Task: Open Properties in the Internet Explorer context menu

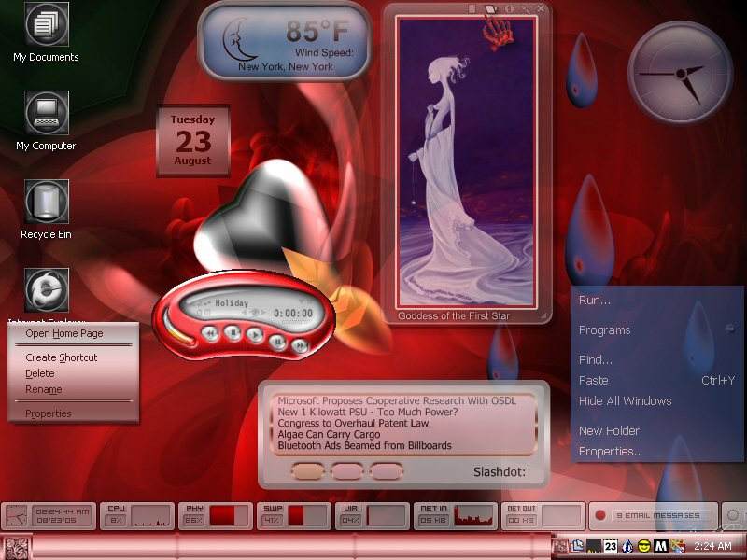Action: (x=49, y=413)
